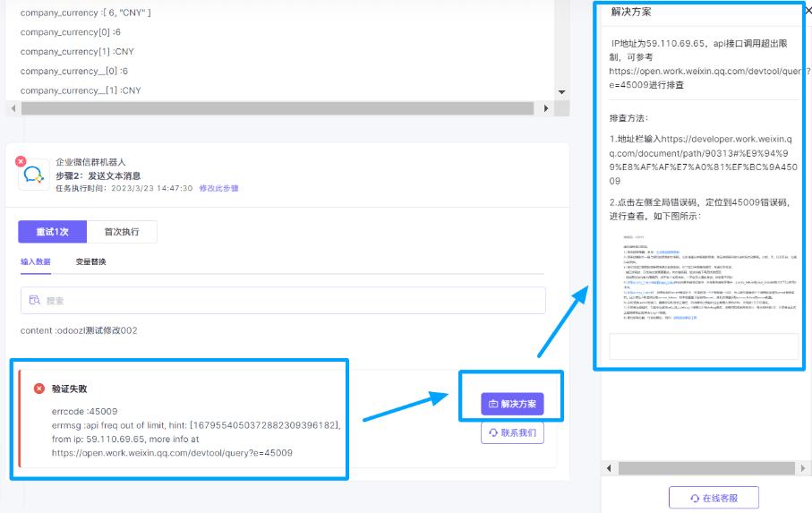
Task: Click the red error badge on the robot icon
Action: coord(21,161)
